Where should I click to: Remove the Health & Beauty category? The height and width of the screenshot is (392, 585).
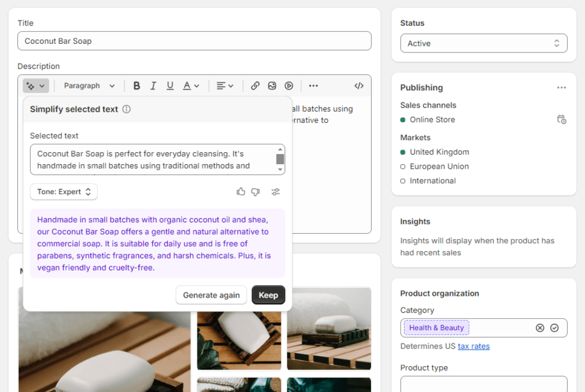(x=540, y=328)
